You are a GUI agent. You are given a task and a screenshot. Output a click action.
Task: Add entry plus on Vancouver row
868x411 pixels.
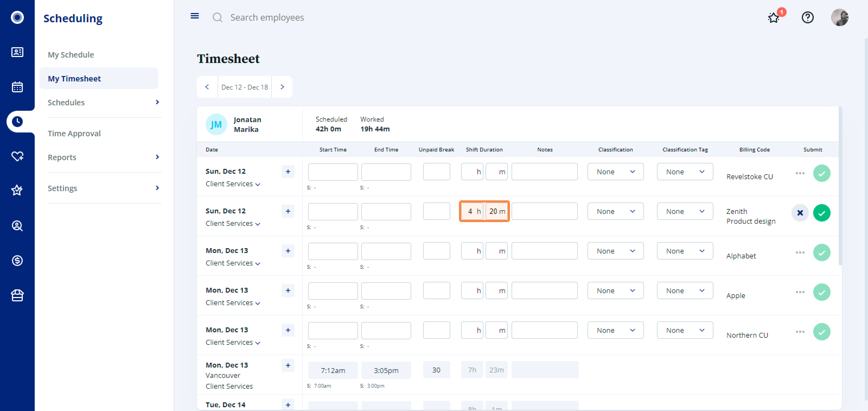(288, 365)
